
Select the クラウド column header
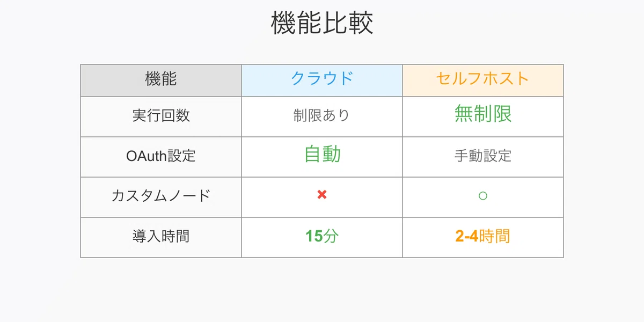click(322, 80)
